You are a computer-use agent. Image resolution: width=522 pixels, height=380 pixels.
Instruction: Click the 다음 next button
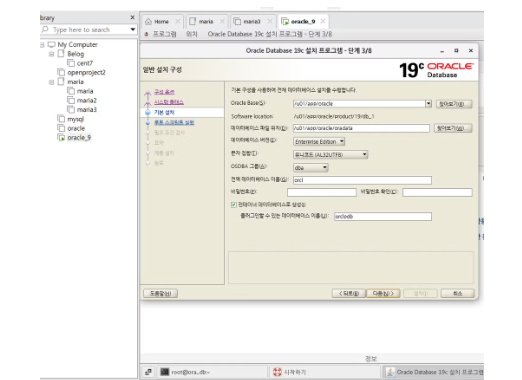click(383, 293)
